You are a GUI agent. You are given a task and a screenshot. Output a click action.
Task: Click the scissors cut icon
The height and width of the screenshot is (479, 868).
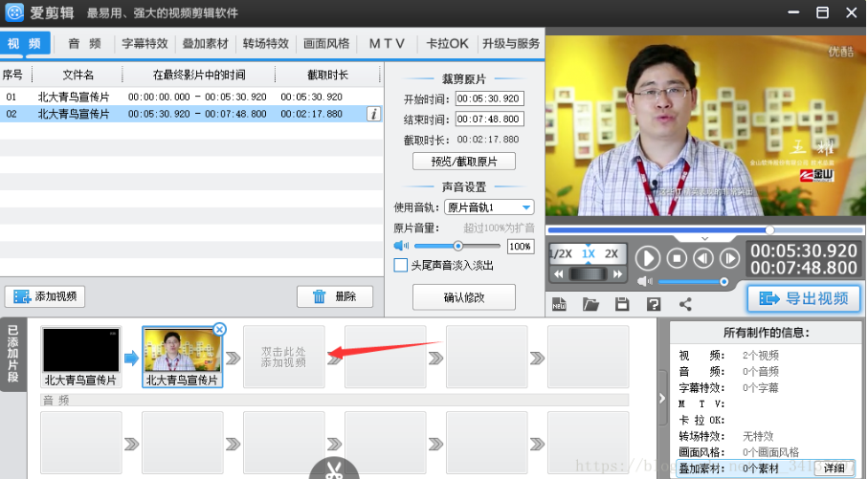[x=334, y=470]
